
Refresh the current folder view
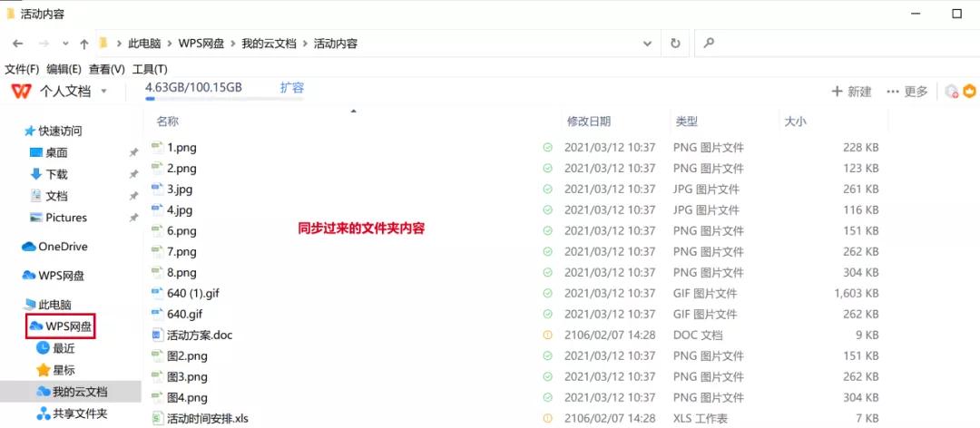pyautogui.click(x=675, y=44)
